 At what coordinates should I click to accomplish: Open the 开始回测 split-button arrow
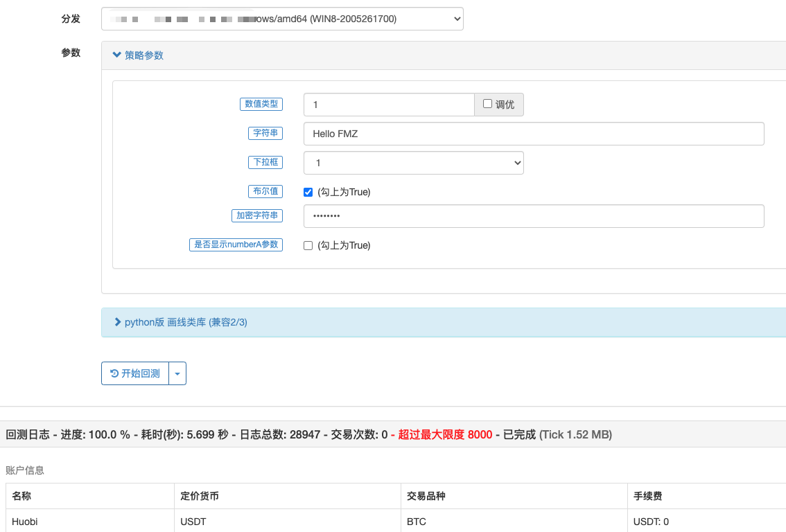177,373
